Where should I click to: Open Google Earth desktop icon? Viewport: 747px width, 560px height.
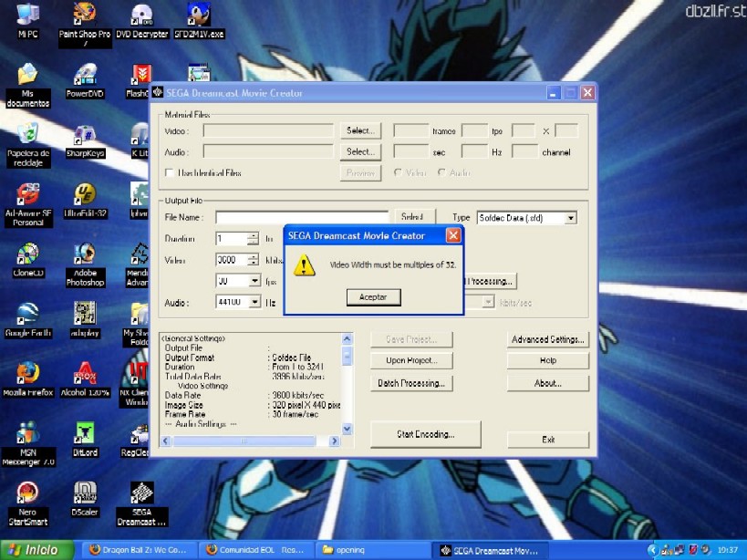(28, 320)
